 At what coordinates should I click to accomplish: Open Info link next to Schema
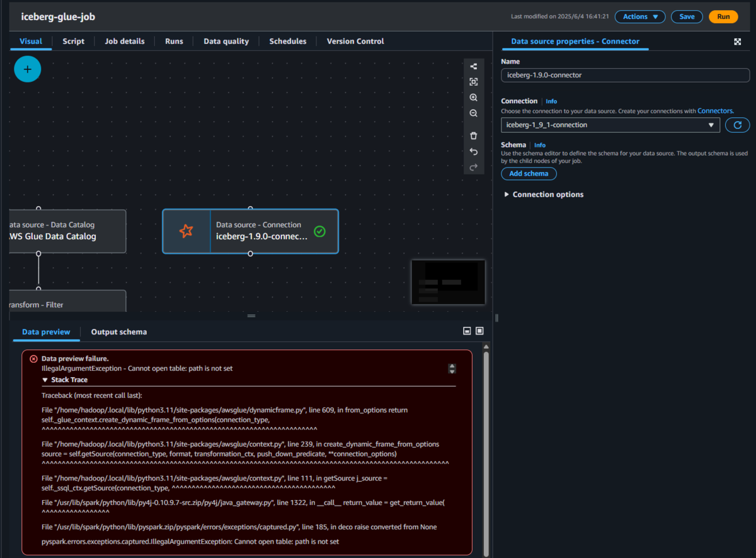click(x=540, y=145)
